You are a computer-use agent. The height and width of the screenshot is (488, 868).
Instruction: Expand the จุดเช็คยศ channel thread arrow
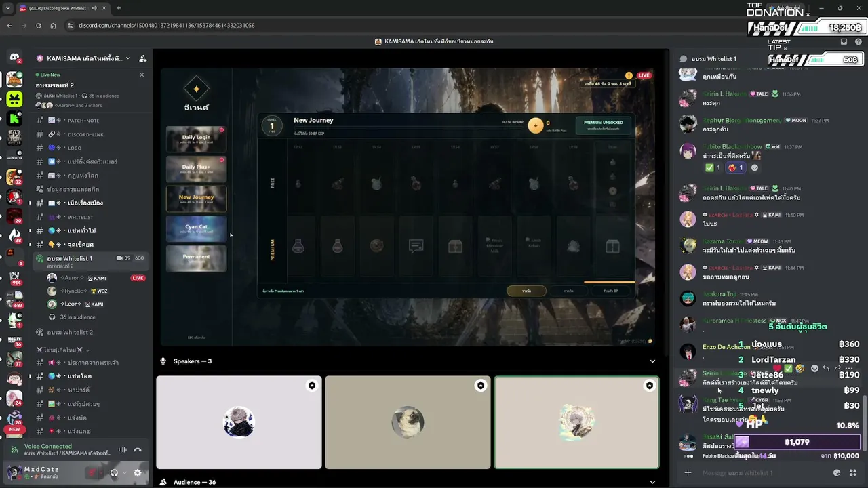point(30,245)
